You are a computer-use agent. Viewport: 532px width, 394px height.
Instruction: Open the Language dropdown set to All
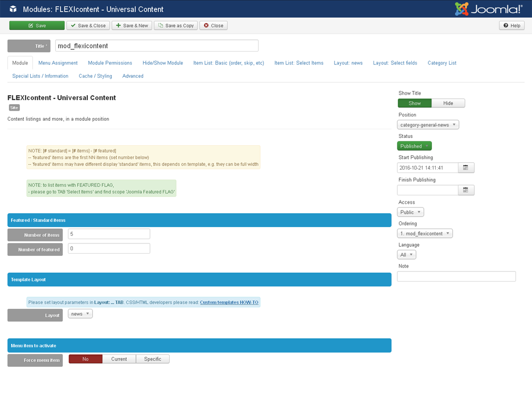click(x=406, y=255)
